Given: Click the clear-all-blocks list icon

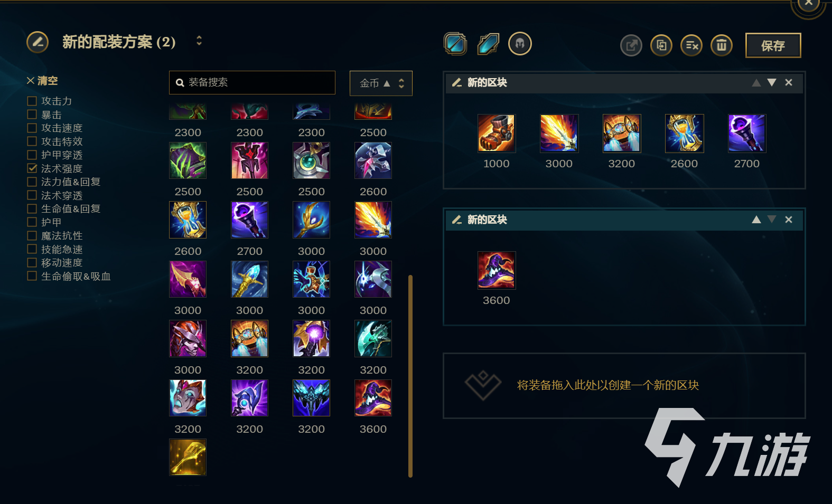Looking at the screenshot, I should [691, 45].
